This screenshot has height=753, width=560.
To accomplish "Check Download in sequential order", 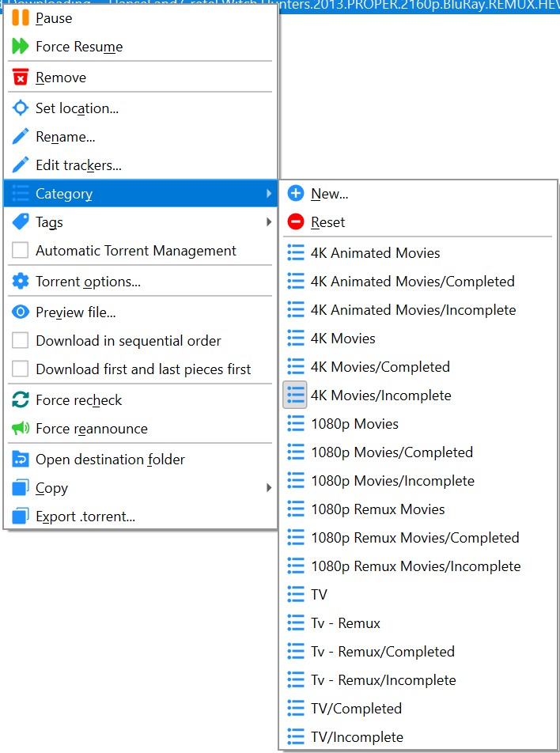I will tap(20, 341).
